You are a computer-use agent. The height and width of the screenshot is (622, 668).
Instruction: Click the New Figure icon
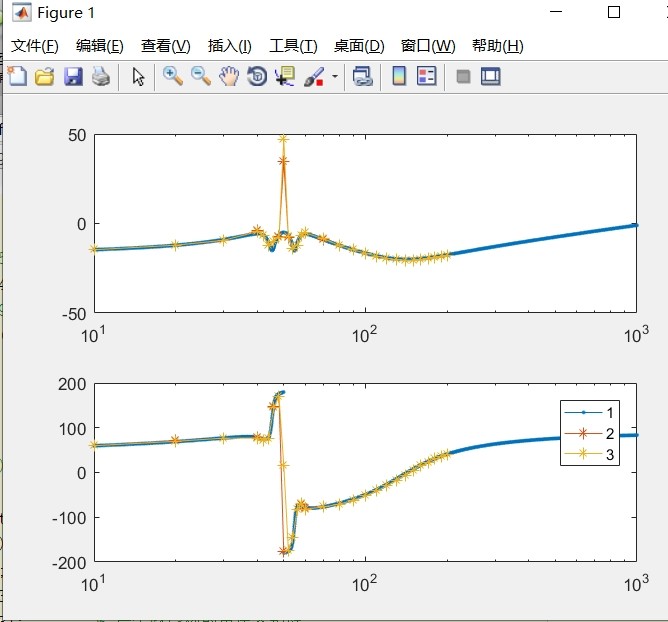point(17,77)
